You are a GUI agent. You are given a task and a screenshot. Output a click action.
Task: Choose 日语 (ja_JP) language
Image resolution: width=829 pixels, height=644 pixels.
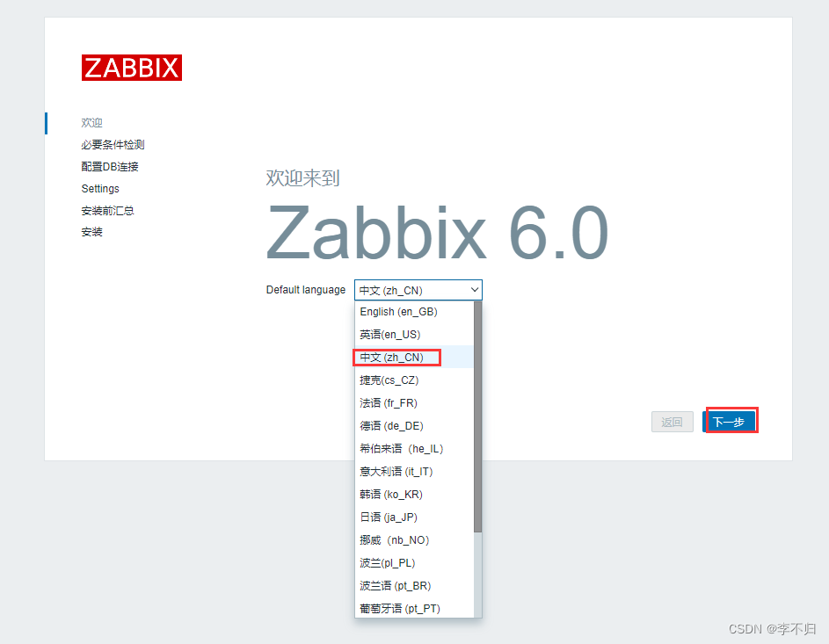pyautogui.click(x=414, y=517)
